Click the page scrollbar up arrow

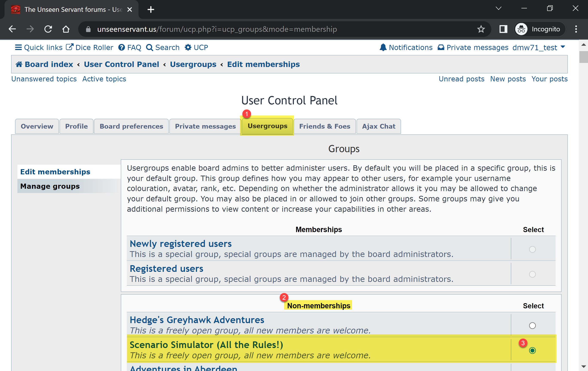coord(583,45)
